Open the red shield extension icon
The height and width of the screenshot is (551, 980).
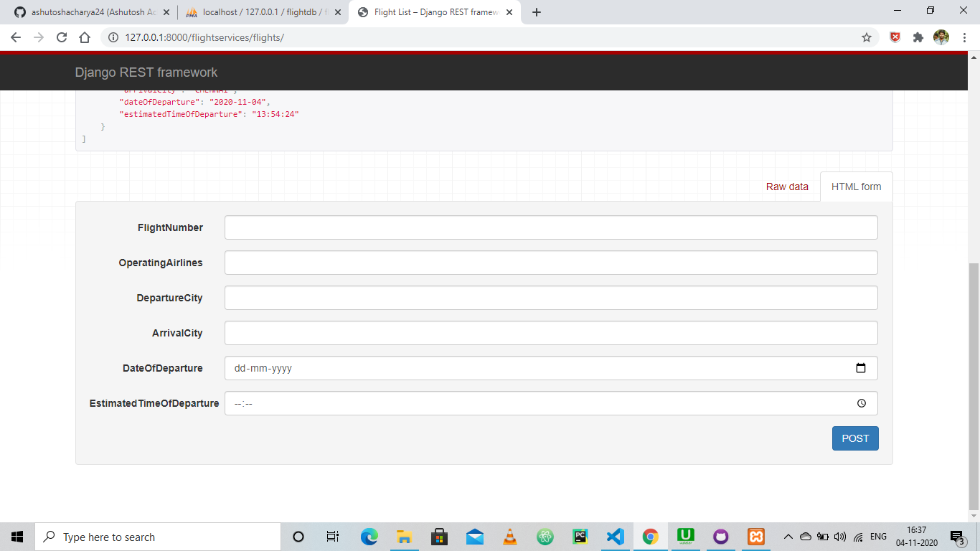pyautogui.click(x=895, y=37)
